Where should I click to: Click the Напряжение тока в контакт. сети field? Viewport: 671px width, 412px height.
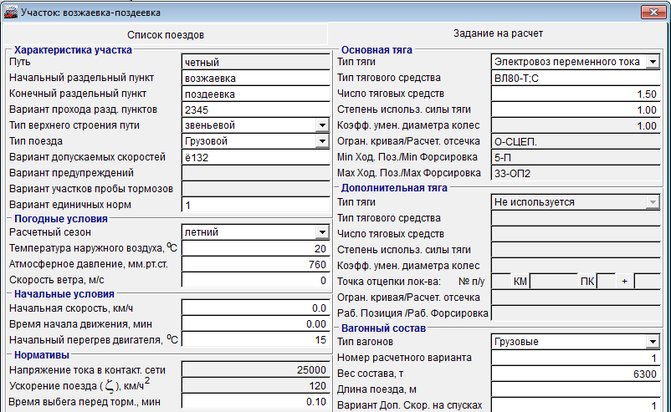tap(255, 371)
